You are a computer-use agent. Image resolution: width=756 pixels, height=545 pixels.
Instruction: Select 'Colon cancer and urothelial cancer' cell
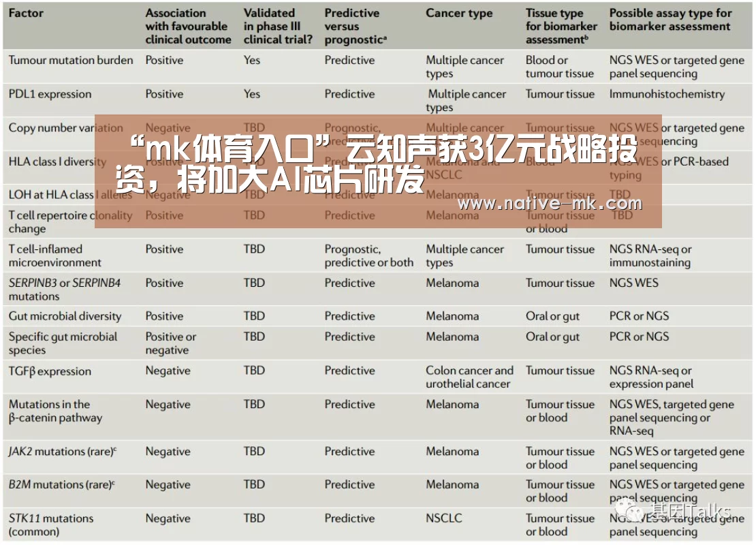pos(469,377)
